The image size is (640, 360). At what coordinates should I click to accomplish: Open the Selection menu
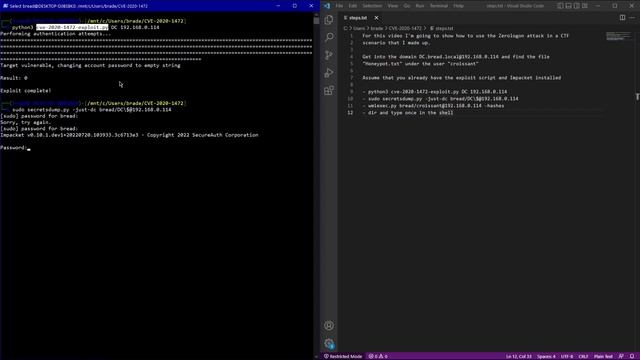[372, 6]
